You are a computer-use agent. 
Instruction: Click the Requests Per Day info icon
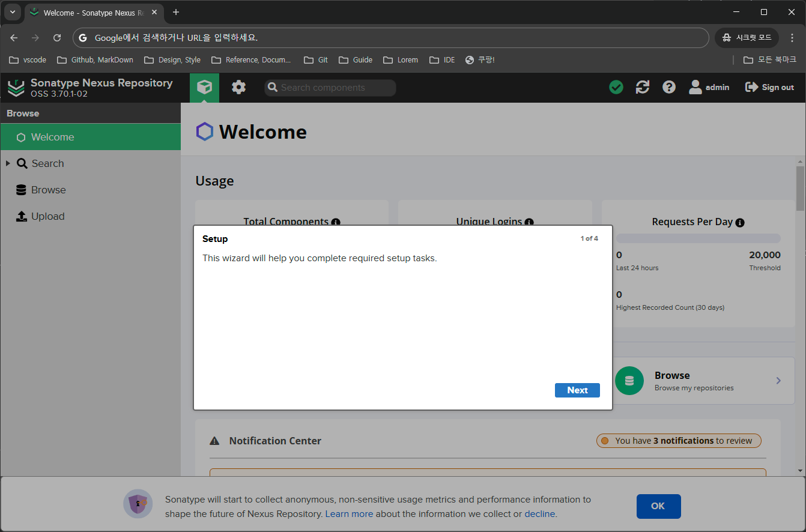pyautogui.click(x=740, y=222)
